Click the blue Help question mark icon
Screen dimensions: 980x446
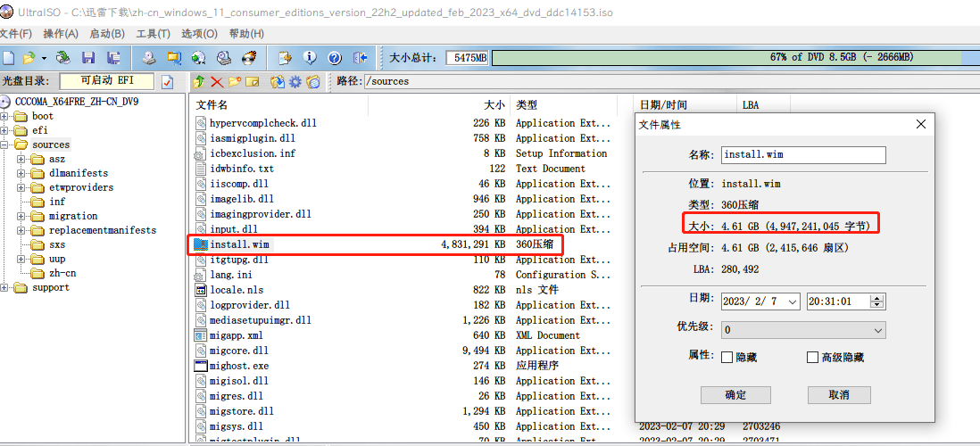tap(335, 58)
